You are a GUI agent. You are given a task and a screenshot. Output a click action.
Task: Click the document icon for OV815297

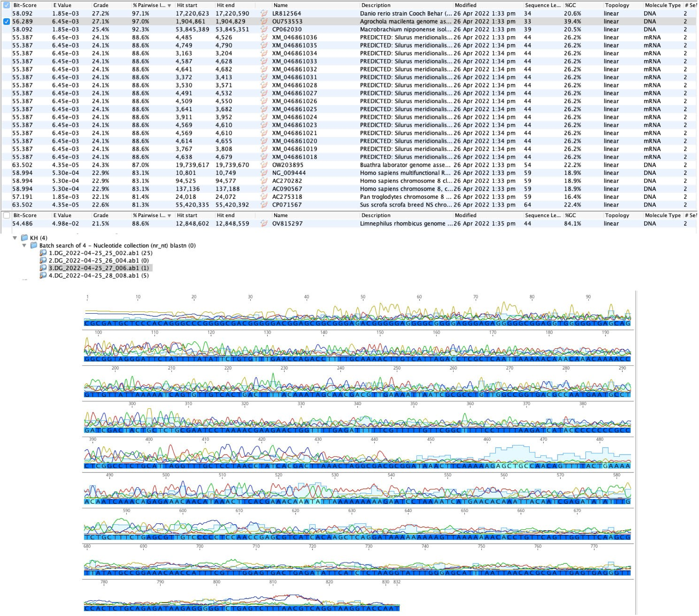coord(264,224)
